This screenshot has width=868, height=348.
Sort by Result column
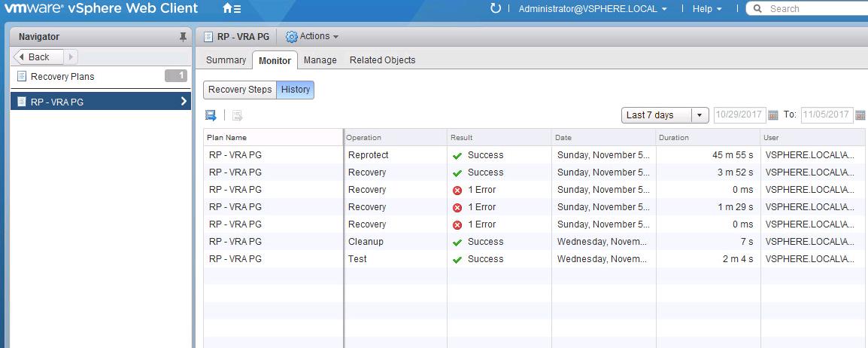[499, 137]
